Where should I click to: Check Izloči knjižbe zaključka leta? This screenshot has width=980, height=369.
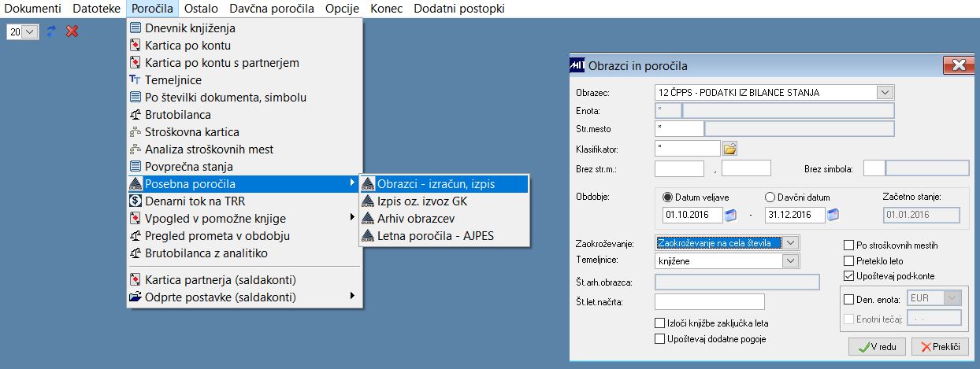660,323
